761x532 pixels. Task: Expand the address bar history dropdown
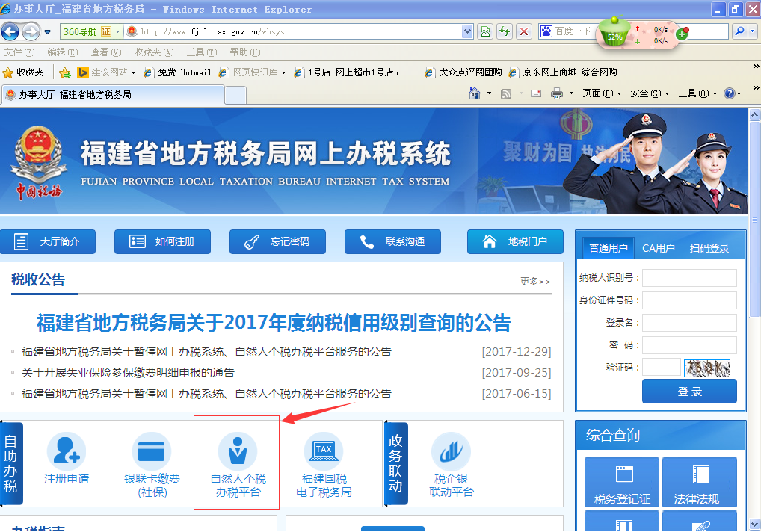click(467, 32)
